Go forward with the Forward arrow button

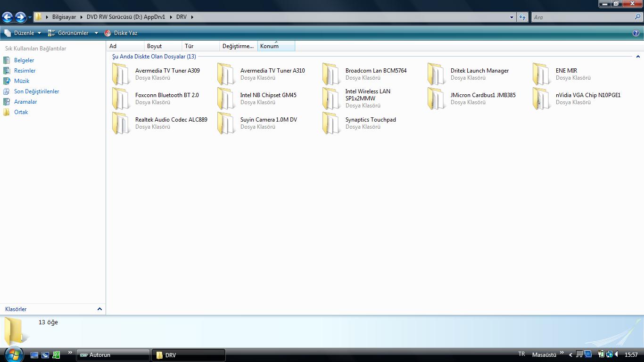(x=20, y=17)
